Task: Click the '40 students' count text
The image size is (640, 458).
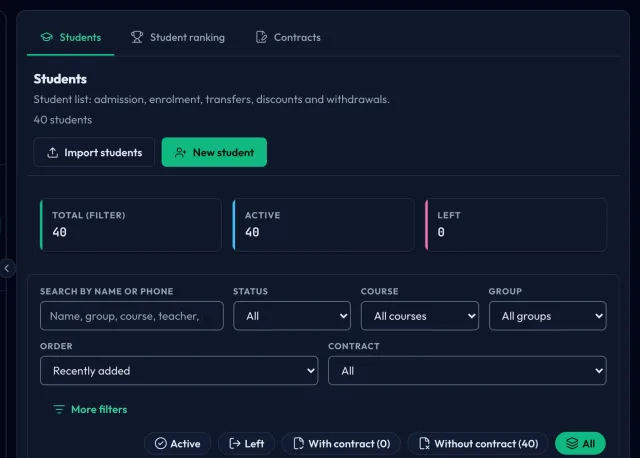Action: point(63,120)
